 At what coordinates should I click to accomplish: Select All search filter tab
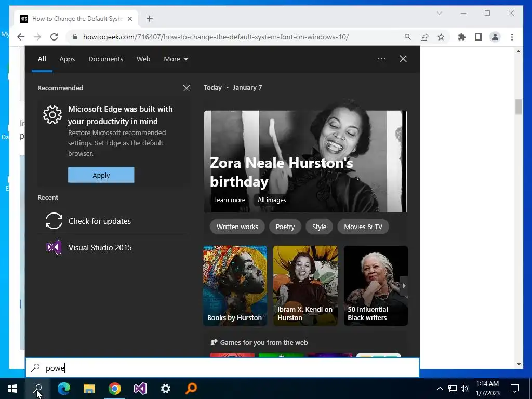coord(42,59)
